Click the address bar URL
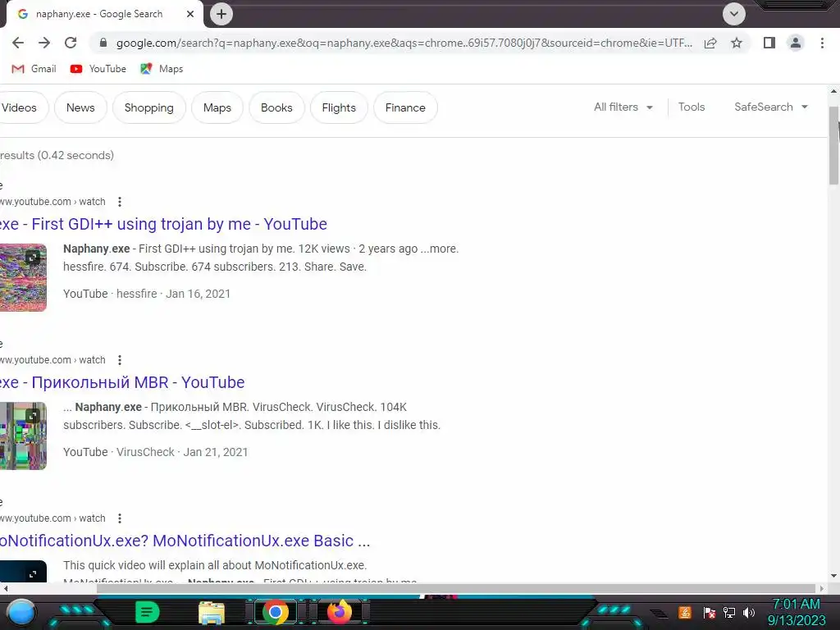The width and height of the screenshot is (840, 630). [x=404, y=43]
